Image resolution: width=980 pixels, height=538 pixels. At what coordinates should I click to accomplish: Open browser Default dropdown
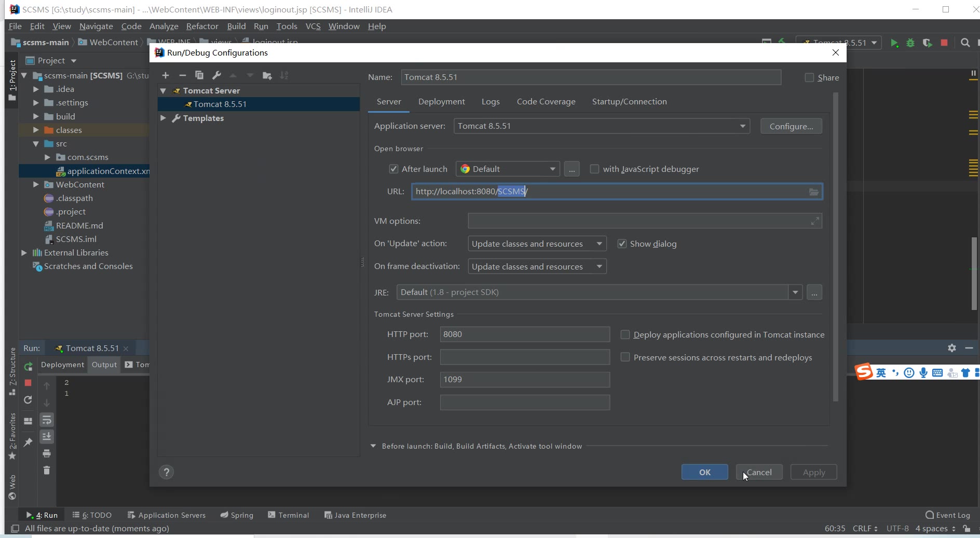(508, 169)
